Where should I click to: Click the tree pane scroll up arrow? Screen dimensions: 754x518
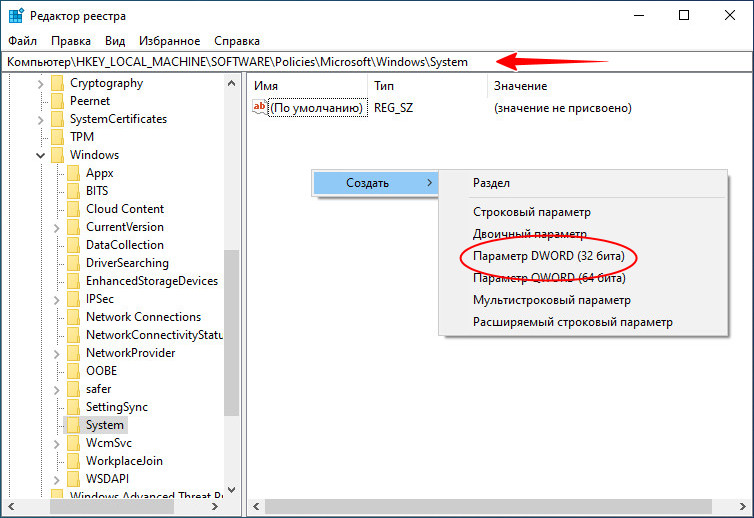(231, 83)
